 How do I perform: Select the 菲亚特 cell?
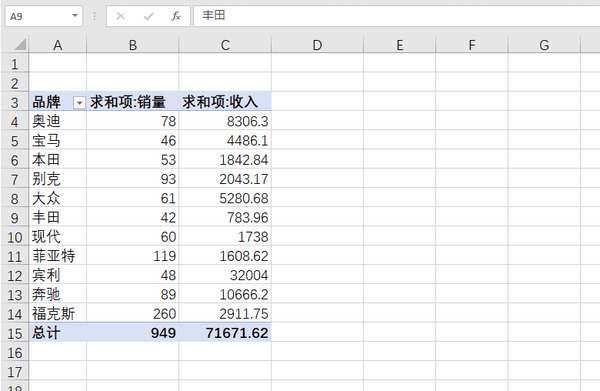point(58,256)
